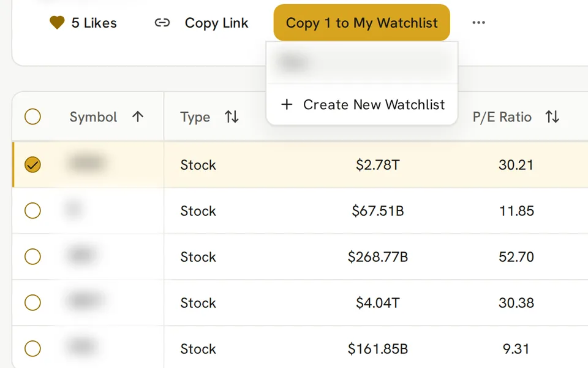Click the Copy 1 to My Watchlist button

(x=362, y=23)
